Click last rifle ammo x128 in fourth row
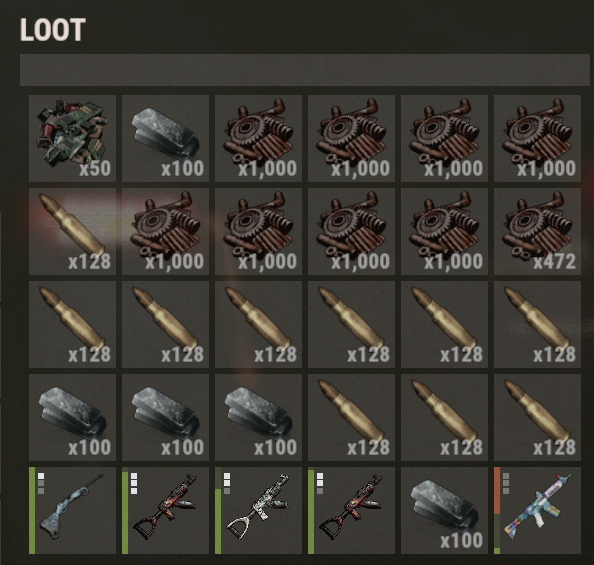Viewport: 594px width, 565px height. (538, 418)
